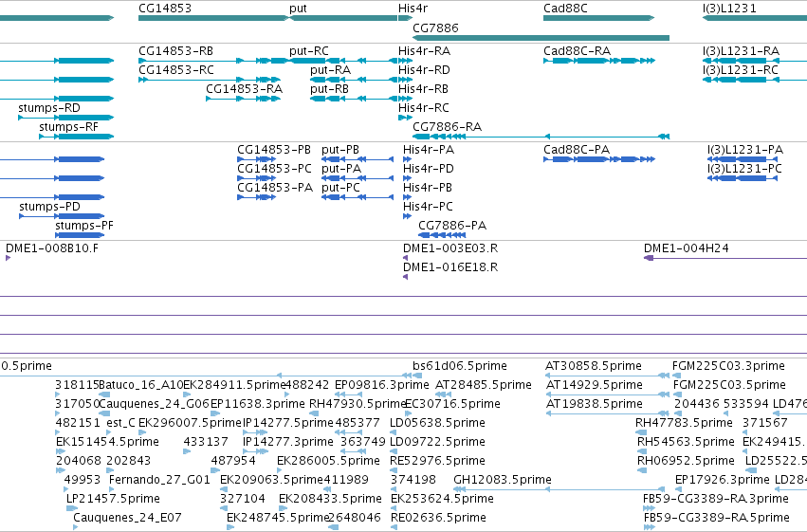This screenshot has height=532, width=807.
Task: Select the CG7886 gene bar
Action: 541,38
